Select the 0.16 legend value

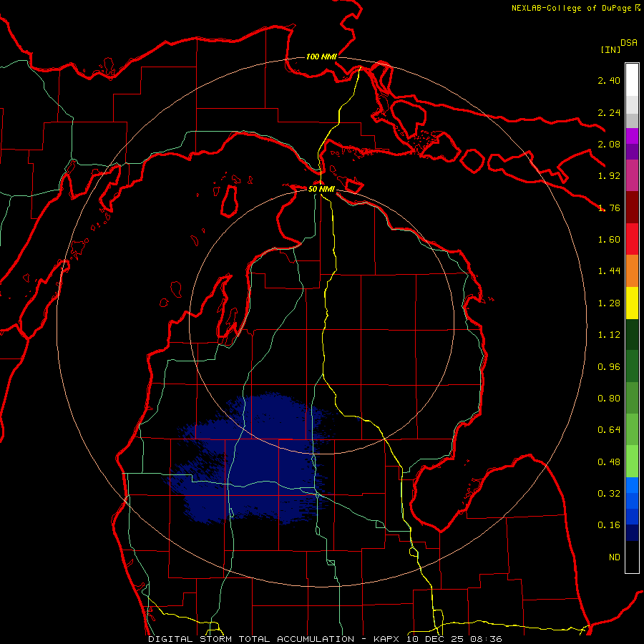click(609, 525)
